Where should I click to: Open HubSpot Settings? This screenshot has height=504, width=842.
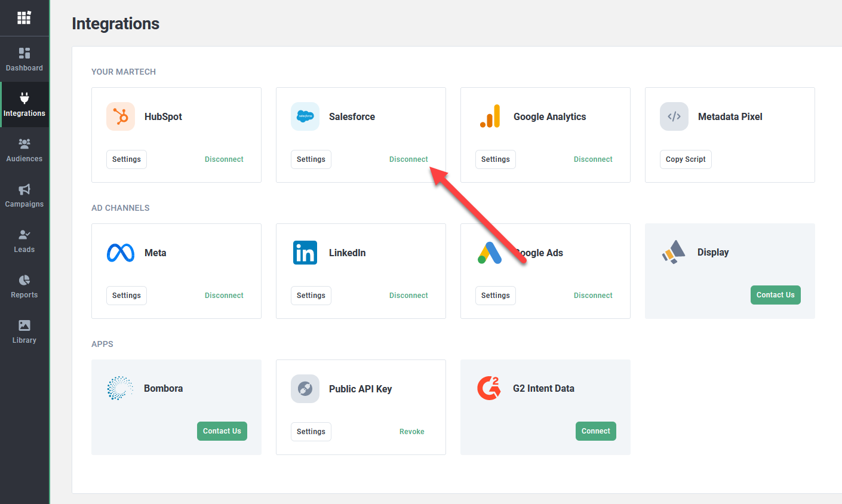click(x=127, y=159)
